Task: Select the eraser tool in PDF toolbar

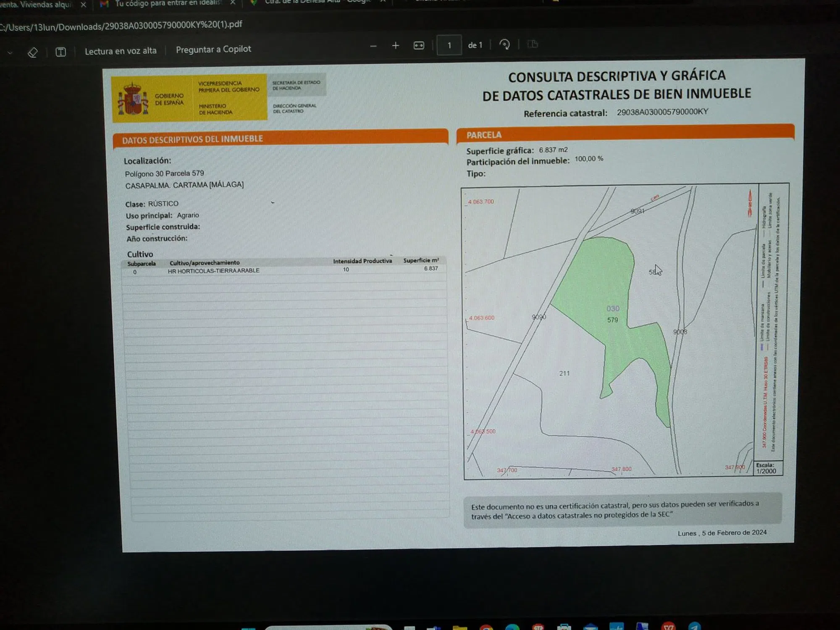Action: [x=33, y=52]
